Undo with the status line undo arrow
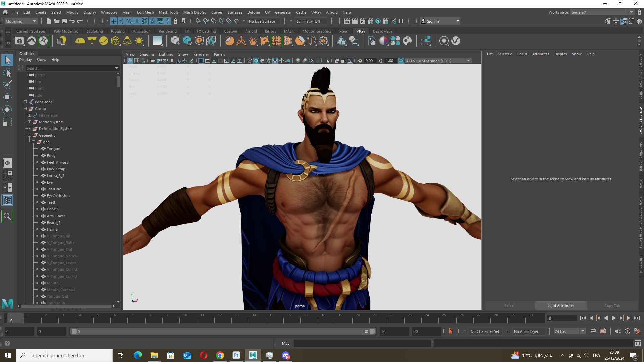This screenshot has height=362, width=644. [72, 21]
